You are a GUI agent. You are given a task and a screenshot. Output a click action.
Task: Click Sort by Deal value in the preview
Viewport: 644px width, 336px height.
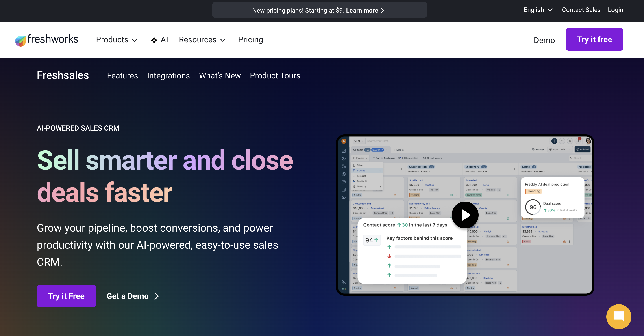384,158
